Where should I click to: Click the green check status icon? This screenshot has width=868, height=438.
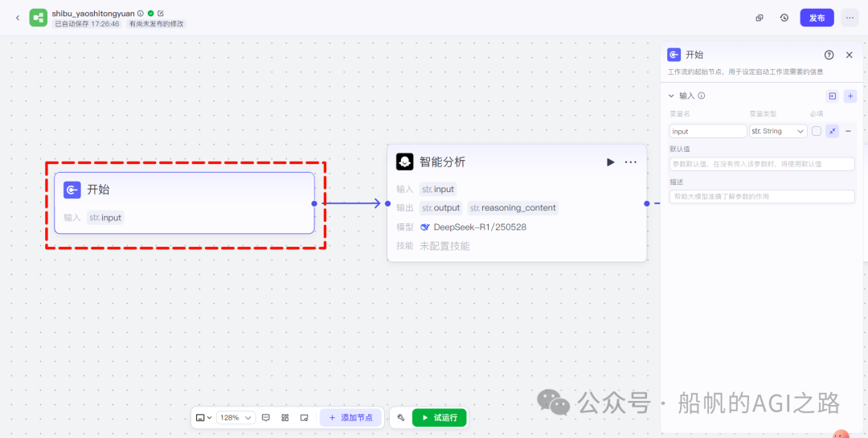pyautogui.click(x=150, y=13)
